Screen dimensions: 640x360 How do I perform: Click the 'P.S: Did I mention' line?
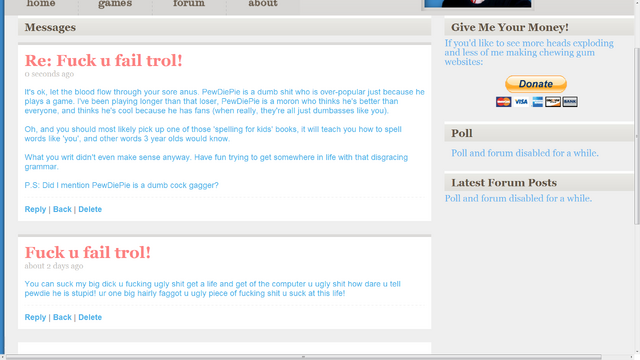pos(121,185)
